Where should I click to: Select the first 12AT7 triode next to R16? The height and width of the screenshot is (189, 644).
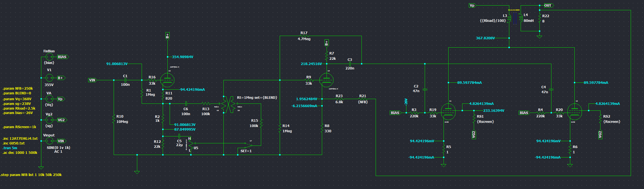point(167,80)
